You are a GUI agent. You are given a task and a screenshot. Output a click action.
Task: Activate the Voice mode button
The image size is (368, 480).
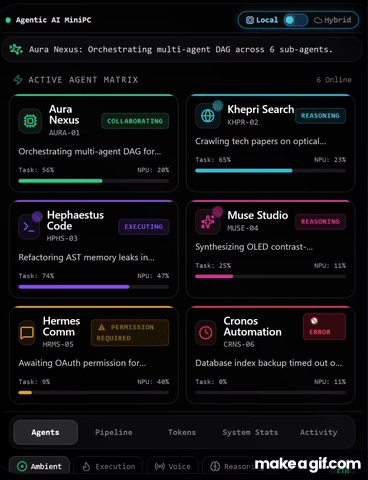pos(173,466)
